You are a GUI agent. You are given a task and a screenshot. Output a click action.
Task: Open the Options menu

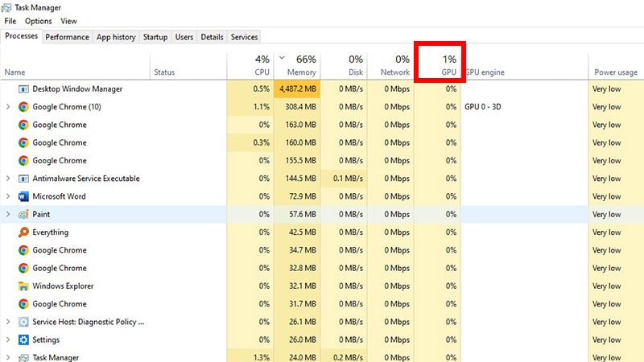(x=38, y=21)
